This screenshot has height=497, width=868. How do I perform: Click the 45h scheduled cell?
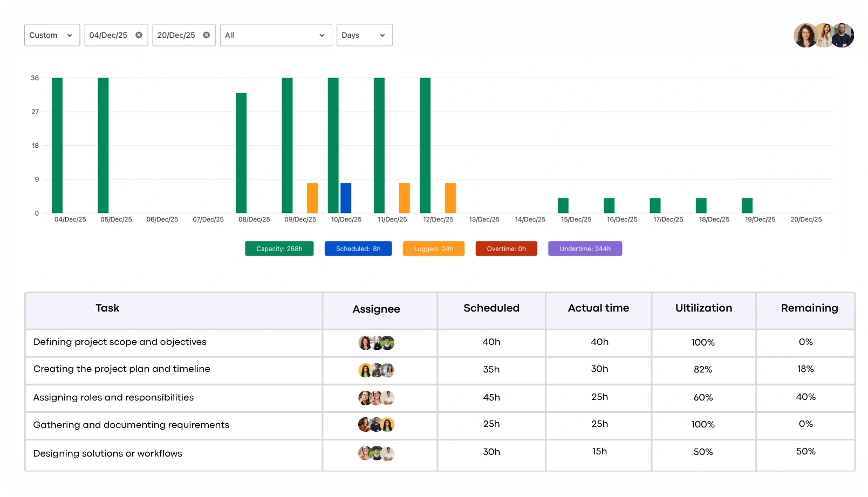[491, 397]
